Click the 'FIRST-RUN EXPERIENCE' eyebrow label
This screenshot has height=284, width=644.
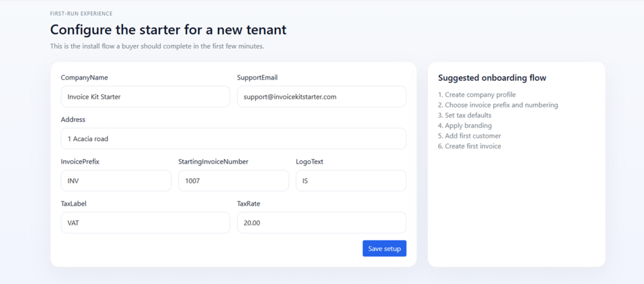click(81, 13)
